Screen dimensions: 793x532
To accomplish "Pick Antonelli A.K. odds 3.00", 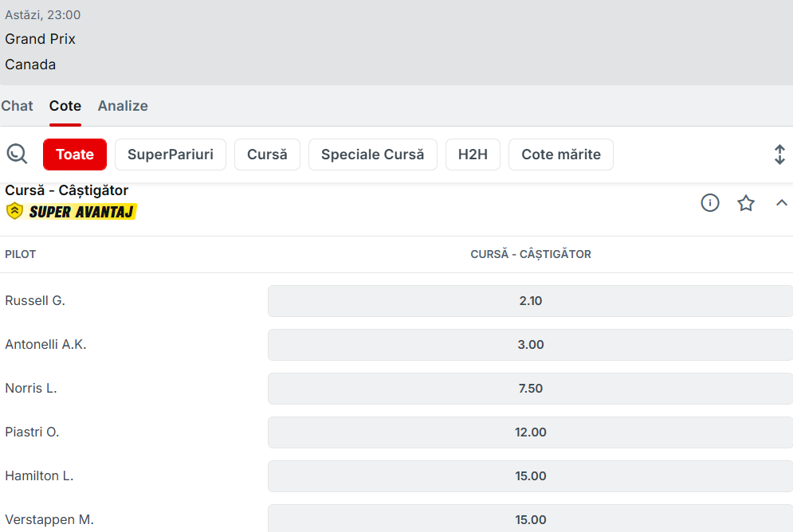I will pyautogui.click(x=530, y=345).
